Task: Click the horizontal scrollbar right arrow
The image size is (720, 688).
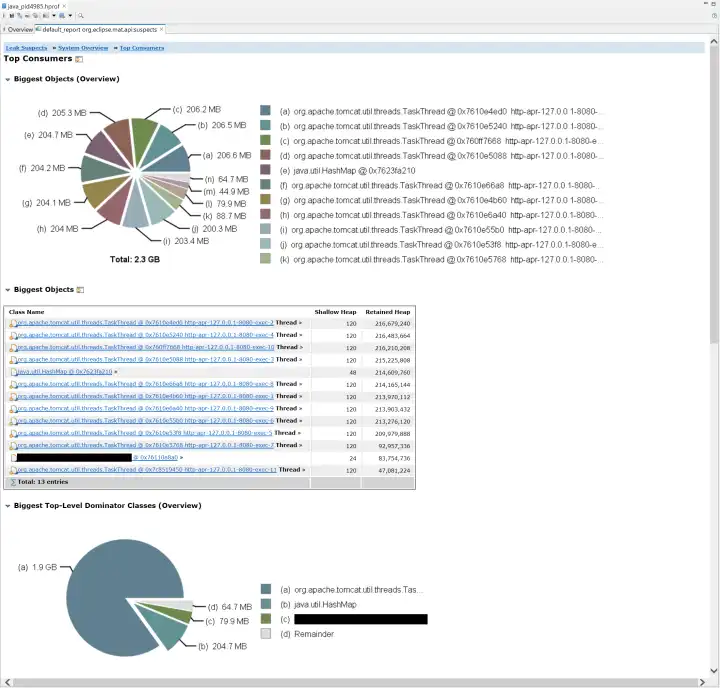Action: [702, 682]
